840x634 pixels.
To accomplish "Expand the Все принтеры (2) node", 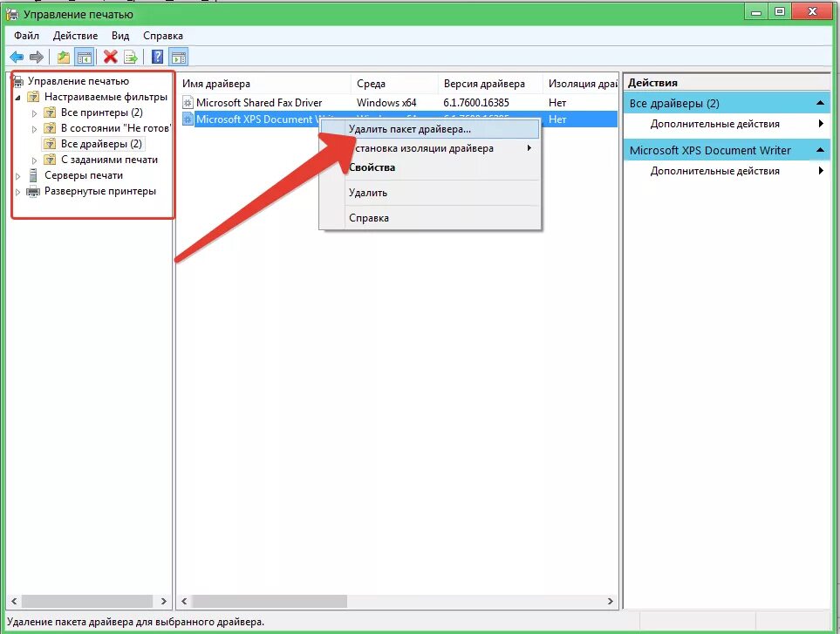I will point(34,113).
